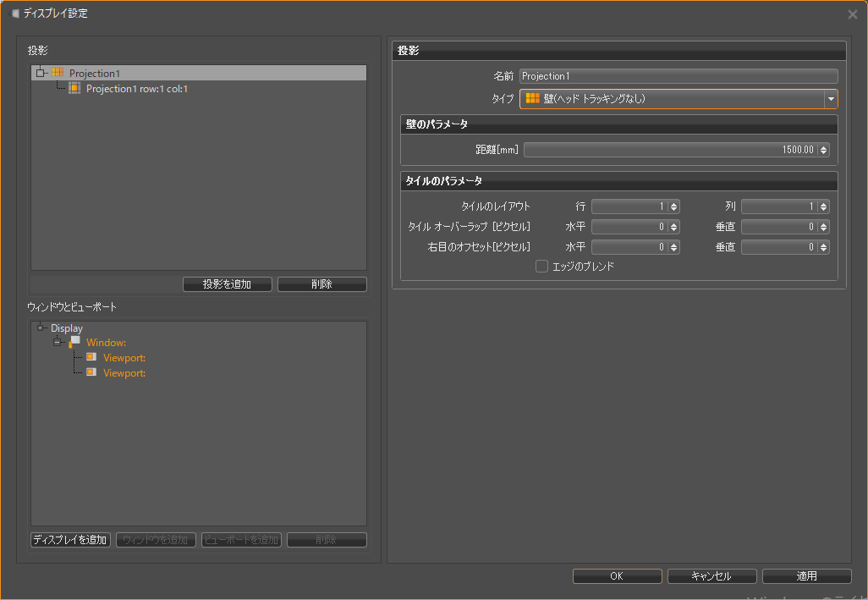
Task: Click the ウィンドウを追加 button
Action: [x=156, y=540]
